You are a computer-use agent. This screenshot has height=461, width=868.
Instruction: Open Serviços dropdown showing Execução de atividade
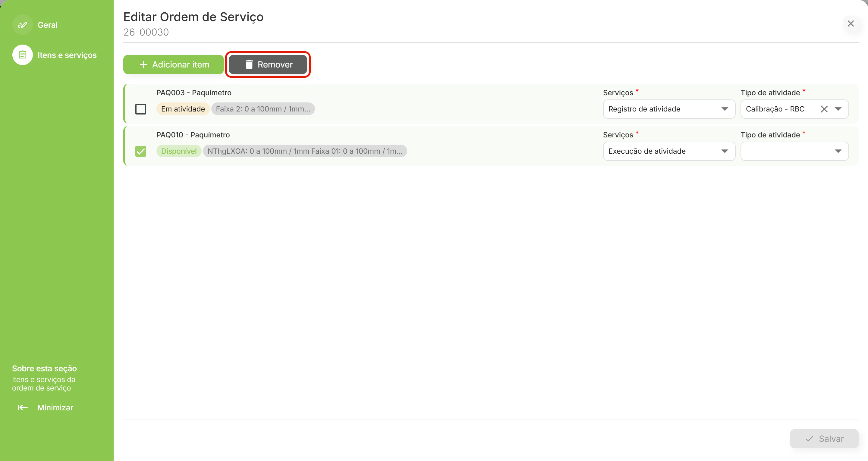[669, 151]
